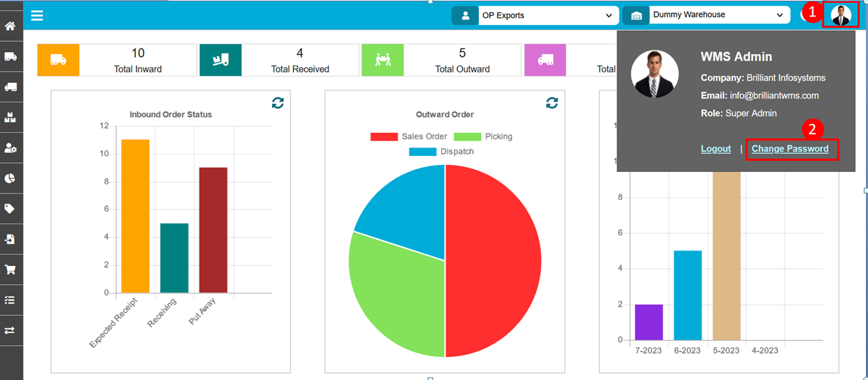Open the shopping cart sidebar icon
868x380 pixels.
(x=10, y=269)
